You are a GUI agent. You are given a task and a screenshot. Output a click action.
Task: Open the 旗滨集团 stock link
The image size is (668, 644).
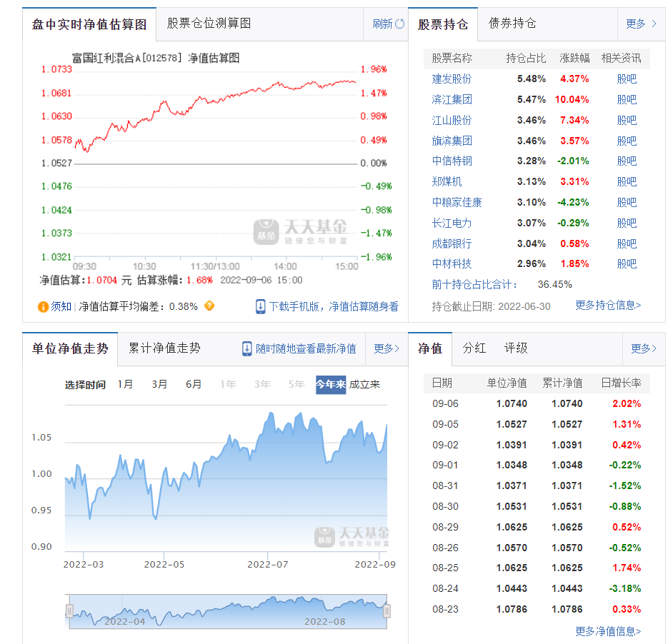[452, 141]
